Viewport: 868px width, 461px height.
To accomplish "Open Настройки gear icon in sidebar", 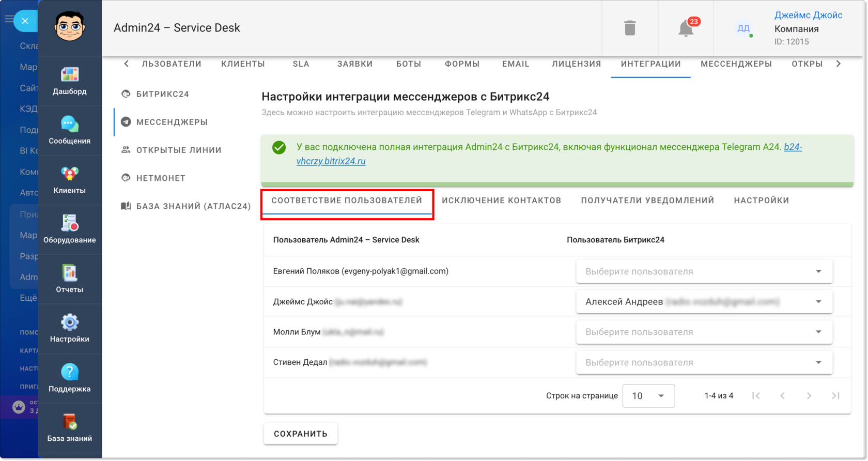I will pos(70,322).
